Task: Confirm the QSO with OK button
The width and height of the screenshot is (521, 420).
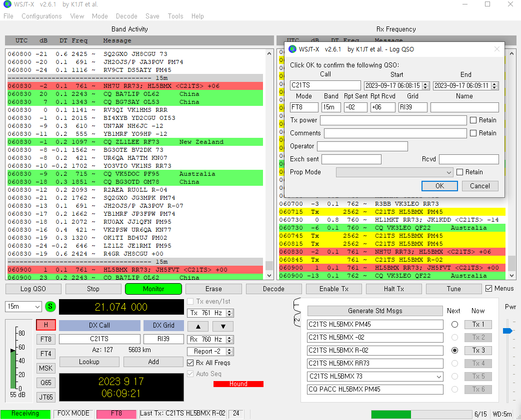Action: click(439, 186)
